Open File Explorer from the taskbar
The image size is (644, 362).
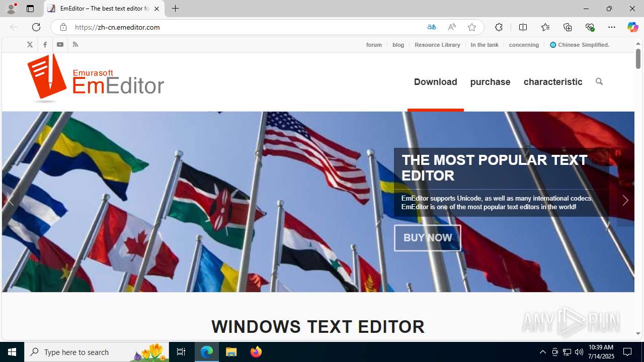(x=231, y=352)
